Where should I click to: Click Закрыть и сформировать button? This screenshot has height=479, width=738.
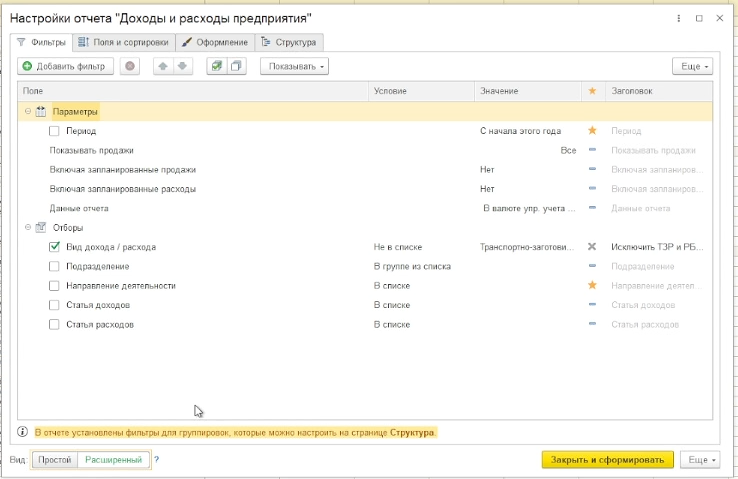pyautogui.click(x=608, y=460)
